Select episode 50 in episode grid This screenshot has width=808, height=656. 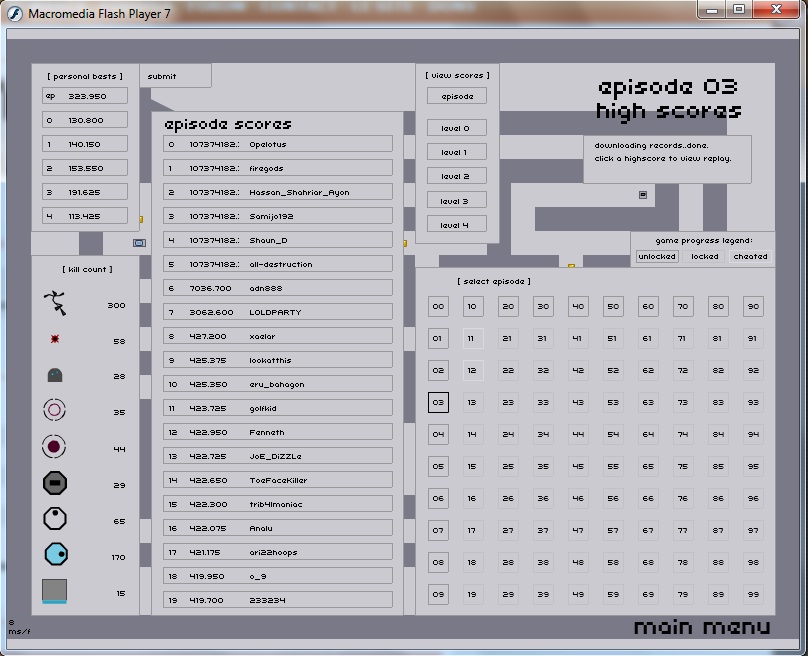click(613, 307)
